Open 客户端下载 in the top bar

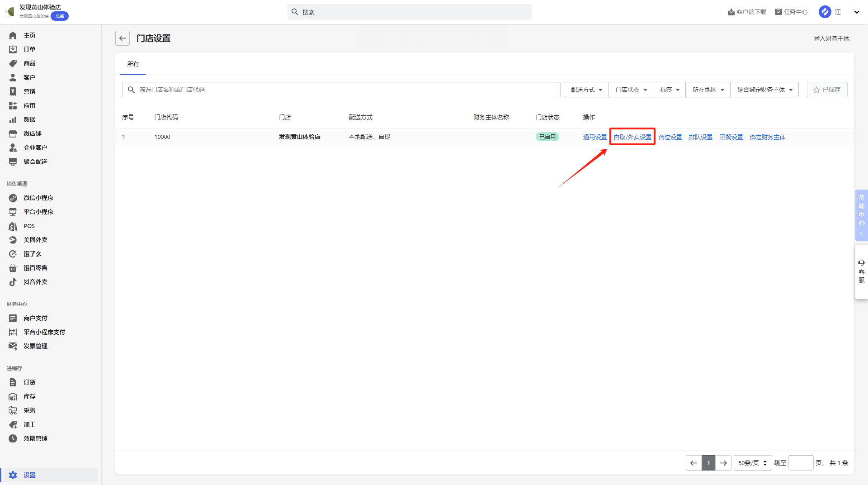(747, 12)
